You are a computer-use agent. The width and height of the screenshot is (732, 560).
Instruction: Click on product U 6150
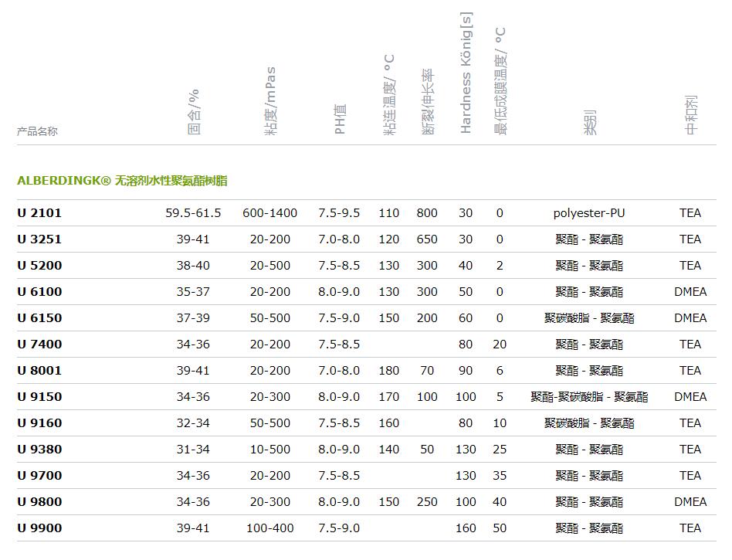pos(39,318)
